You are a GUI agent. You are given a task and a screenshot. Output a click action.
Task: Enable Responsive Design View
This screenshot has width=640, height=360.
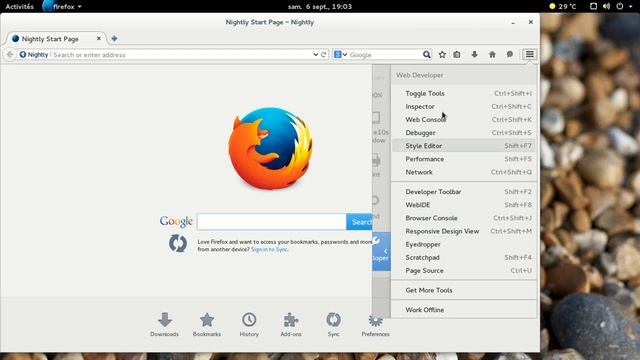pos(464,231)
